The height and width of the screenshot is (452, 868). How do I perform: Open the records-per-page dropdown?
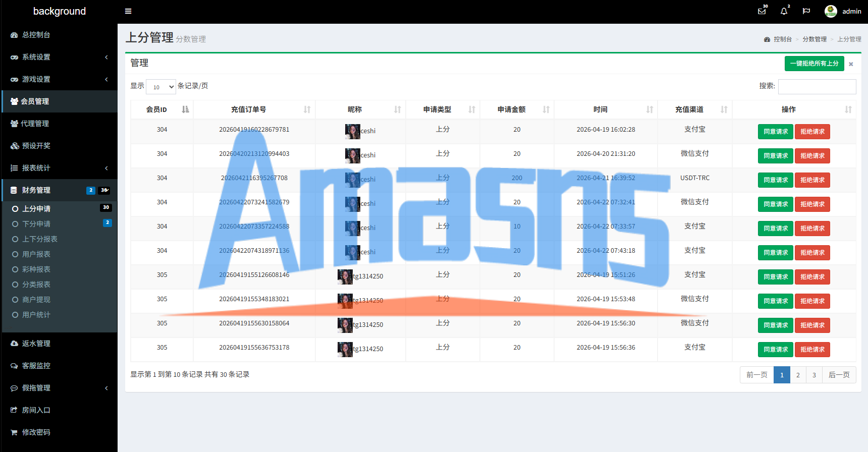pos(161,87)
